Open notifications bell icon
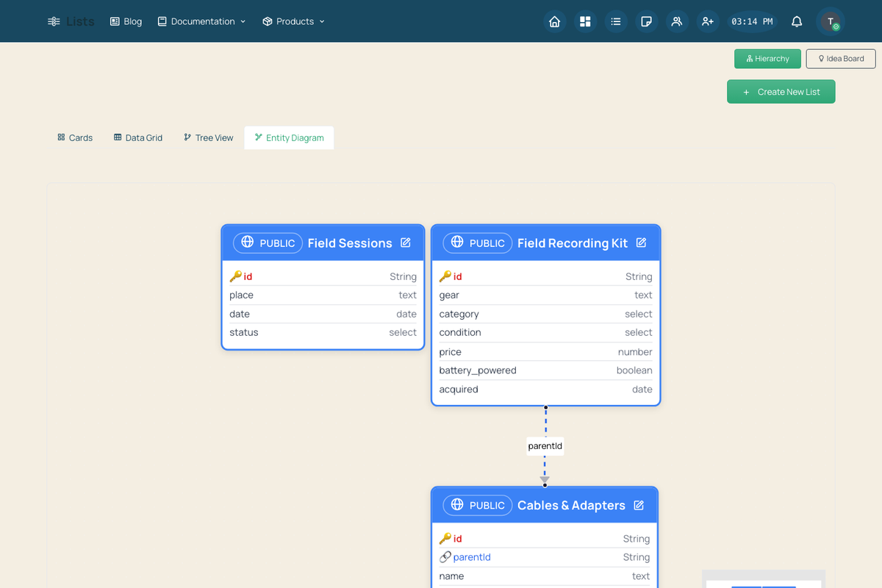The width and height of the screenshot is (882, 588). pos(797,21)
